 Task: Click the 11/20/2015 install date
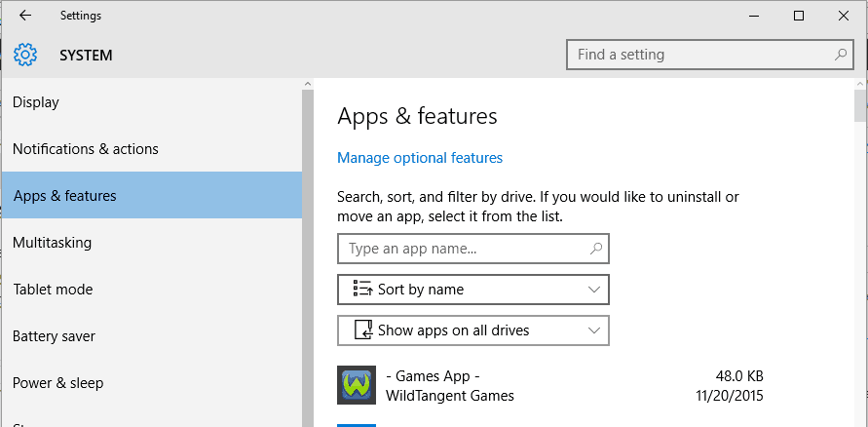point(730,396)
